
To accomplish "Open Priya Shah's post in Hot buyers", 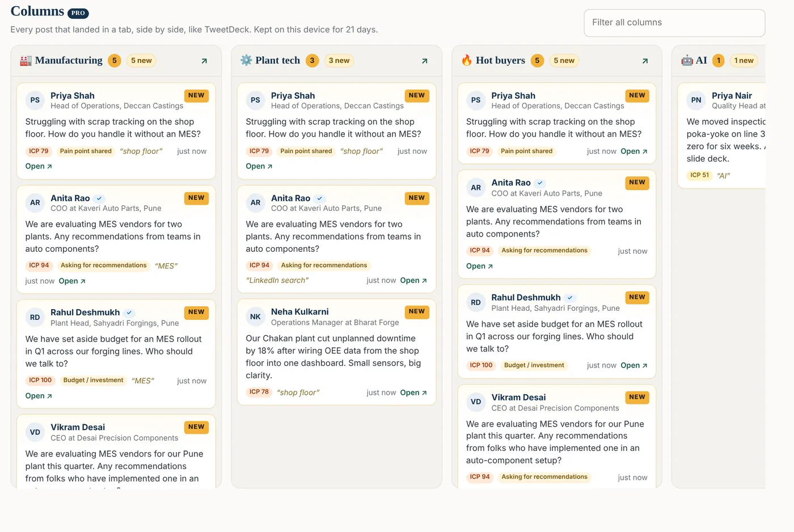I will point(634,151).
